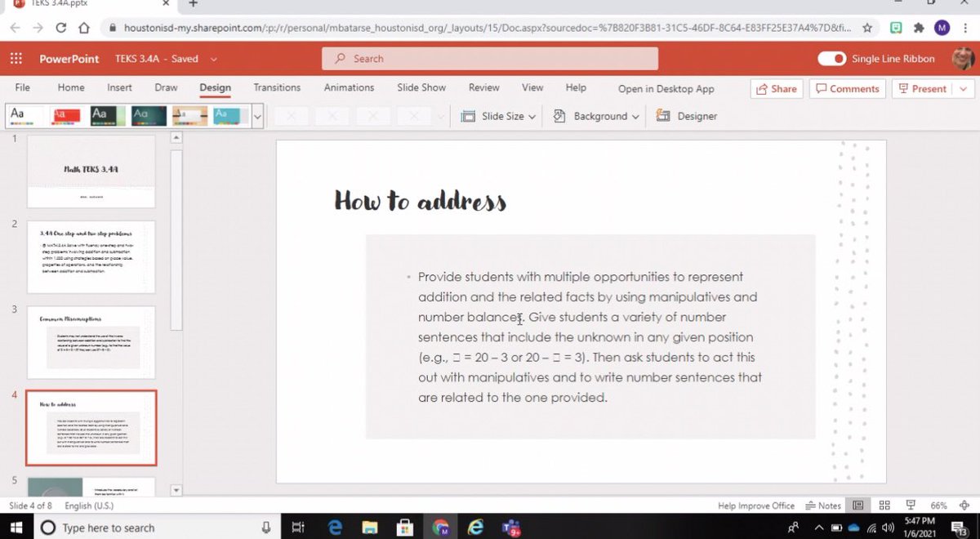Expand the themes gallery dropdown

point(258,116)
